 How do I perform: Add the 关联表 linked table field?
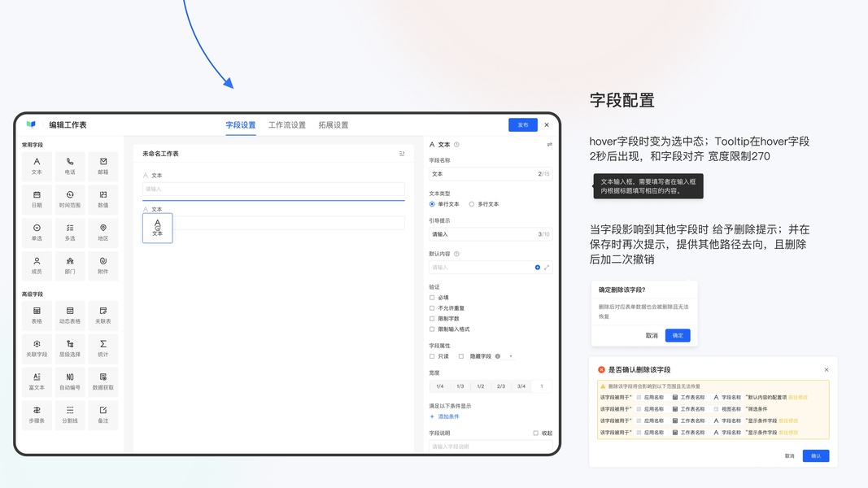103,316
